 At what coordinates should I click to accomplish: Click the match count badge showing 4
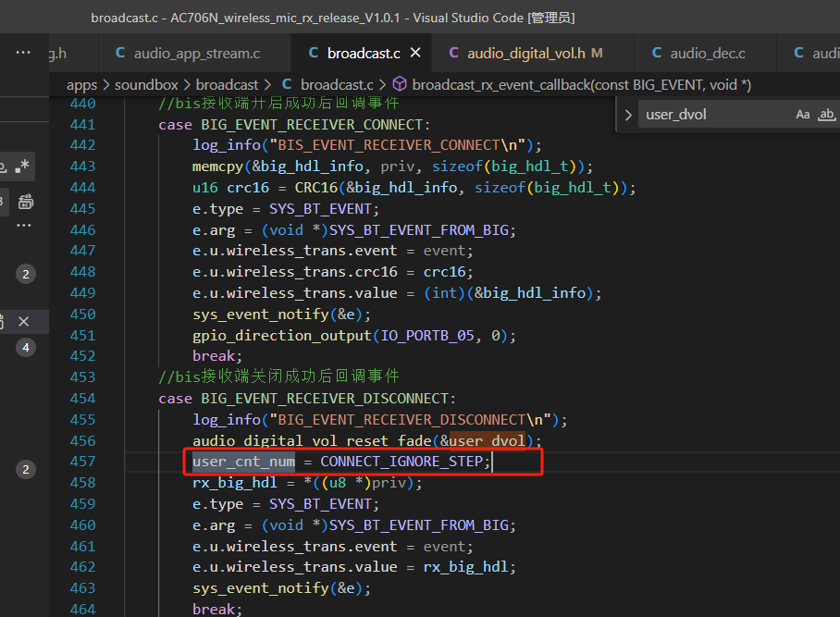point(26,348)
